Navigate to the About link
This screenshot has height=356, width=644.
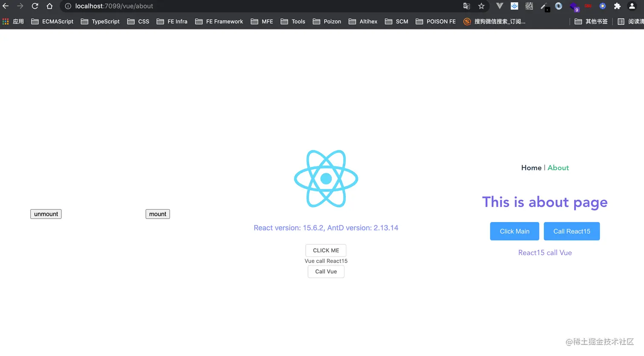(x=558, y=168)
